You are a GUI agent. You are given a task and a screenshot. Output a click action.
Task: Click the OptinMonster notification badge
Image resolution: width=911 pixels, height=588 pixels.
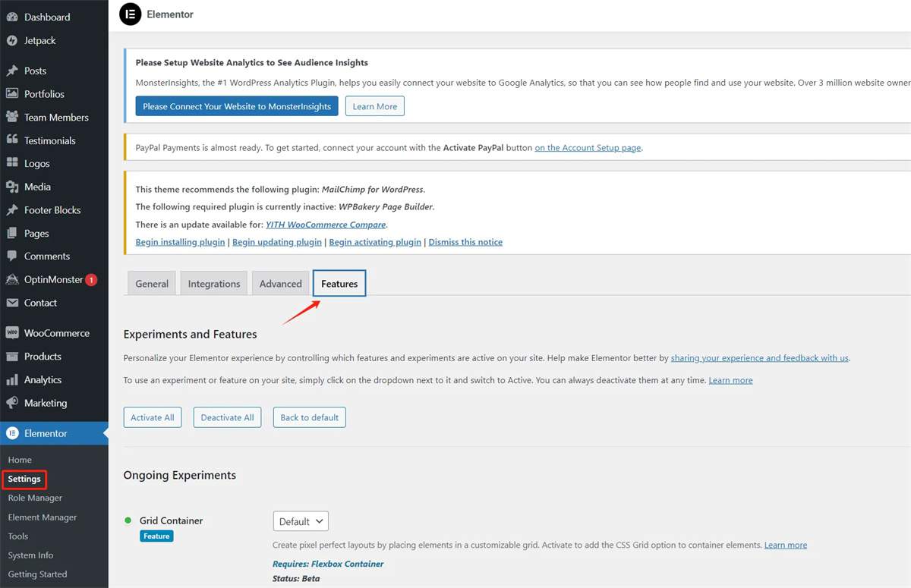pos(91,280)
